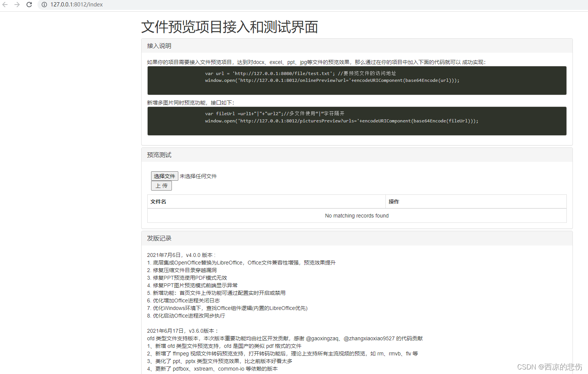
Task: Click the code line 'var url = http://127.0.0.1:8080/file/test.txt'
Action: 300,74
